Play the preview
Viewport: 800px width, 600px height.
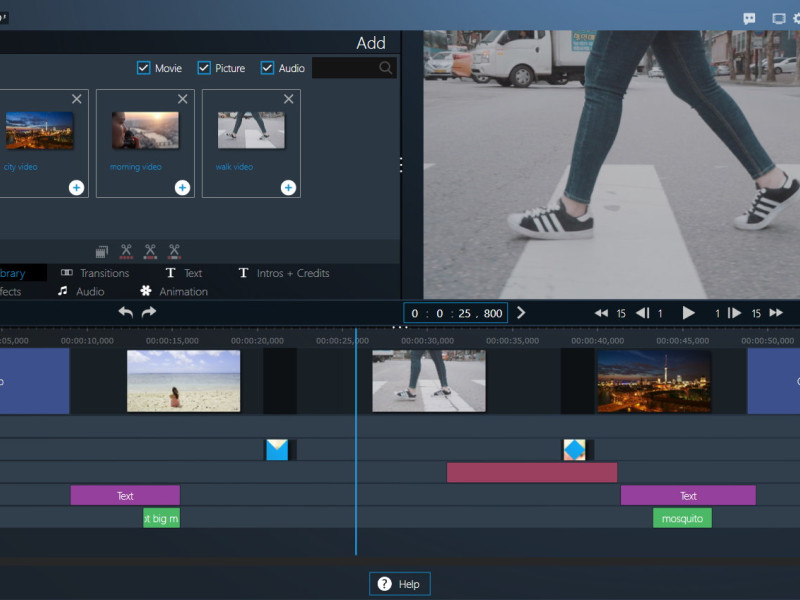click(688, 313)
